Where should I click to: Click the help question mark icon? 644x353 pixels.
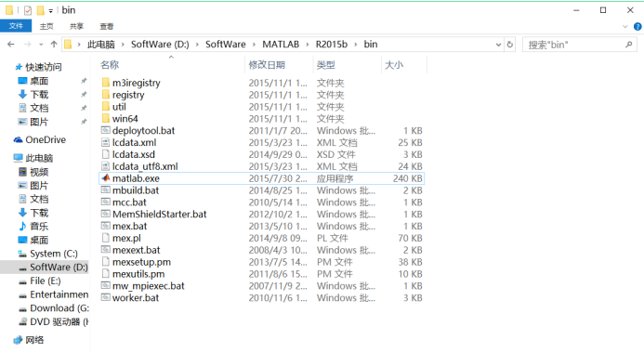coord(637,26)
